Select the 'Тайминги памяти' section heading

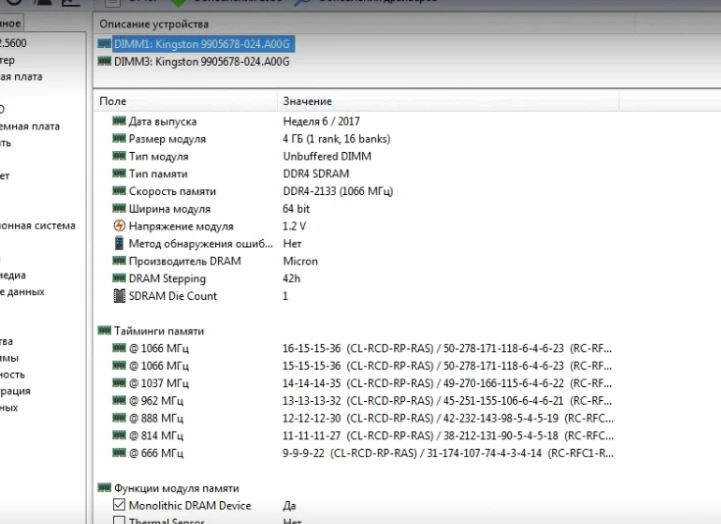(x=159, y=331)
